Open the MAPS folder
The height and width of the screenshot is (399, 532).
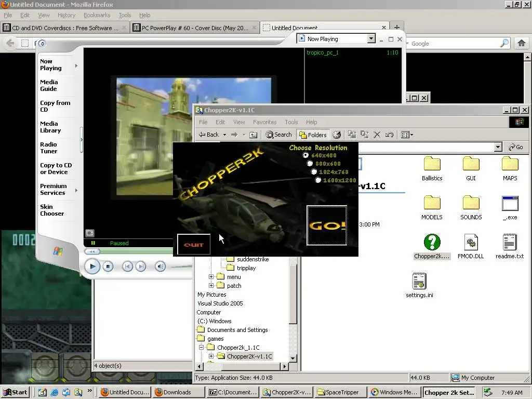[x=510, y=169]
